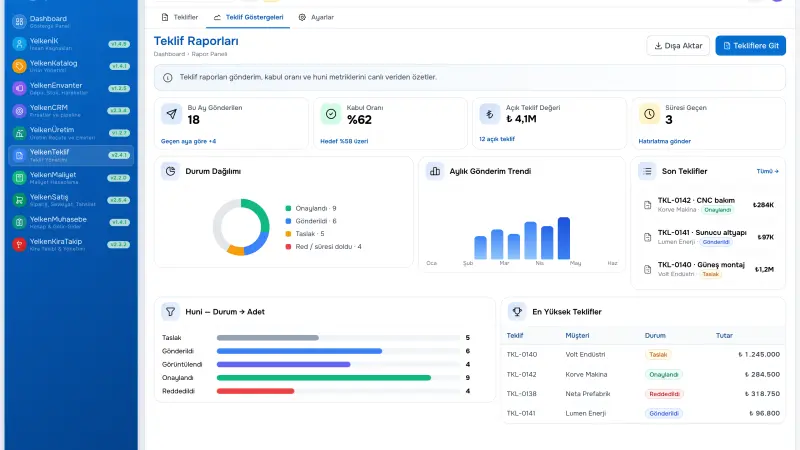Click the green Onaylandı funnel bar
Image resolution: width=800 pixels, height=450 pixels.
323,378
